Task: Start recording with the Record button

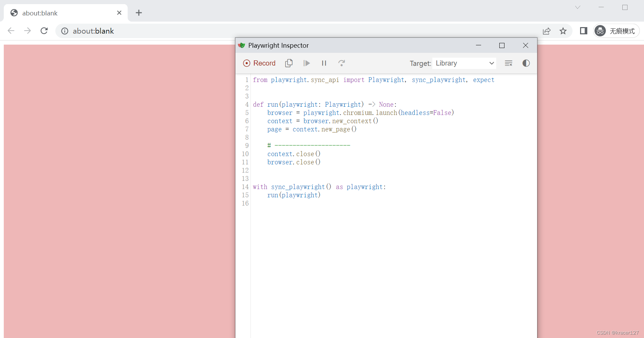Action: [x=259, y=63]
